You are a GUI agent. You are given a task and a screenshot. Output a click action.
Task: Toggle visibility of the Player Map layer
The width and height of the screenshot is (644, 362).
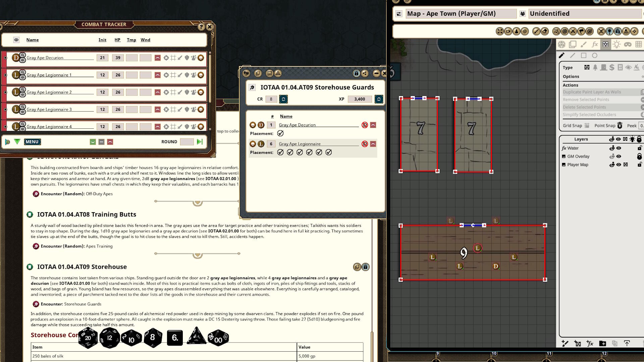pos(619,165)
